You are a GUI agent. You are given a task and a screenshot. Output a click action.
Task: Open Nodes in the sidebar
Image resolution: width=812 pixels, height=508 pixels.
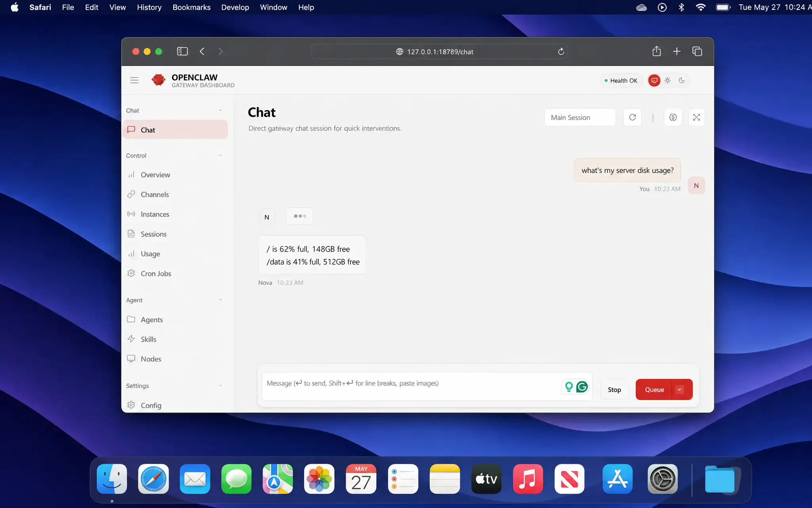coord(175,359)
